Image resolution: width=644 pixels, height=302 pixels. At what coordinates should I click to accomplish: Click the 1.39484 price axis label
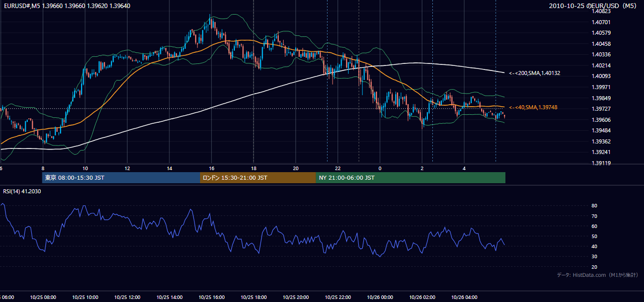coord(602,130)
